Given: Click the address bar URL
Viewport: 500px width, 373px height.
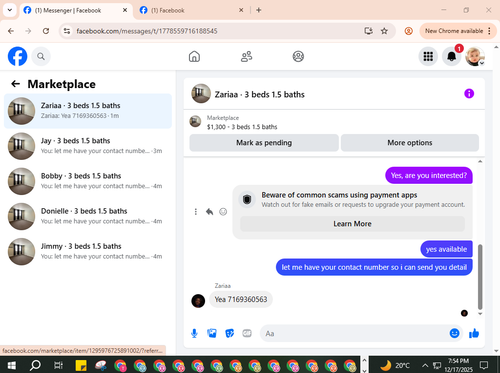Looking at the screenshot, I should point(147,31).
